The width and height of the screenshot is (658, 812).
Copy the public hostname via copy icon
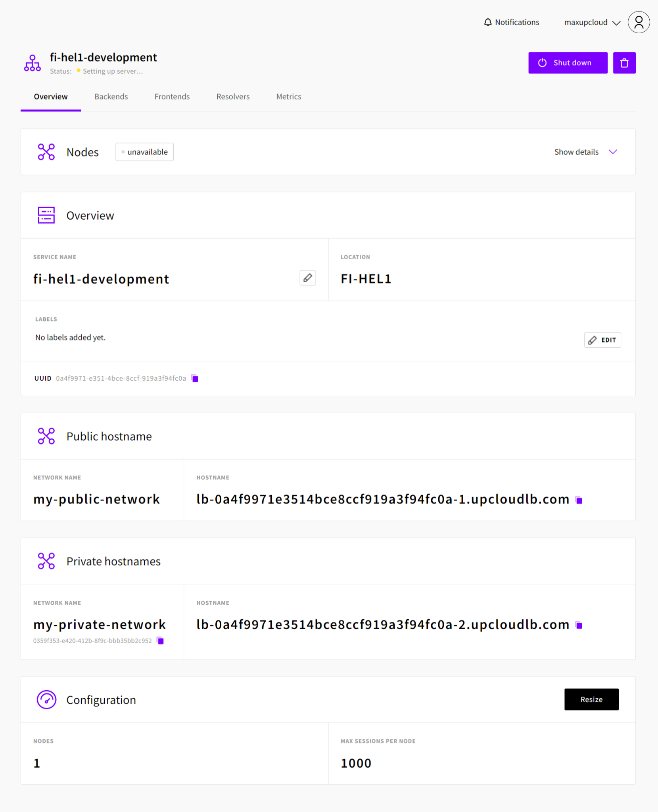[579, 500]
